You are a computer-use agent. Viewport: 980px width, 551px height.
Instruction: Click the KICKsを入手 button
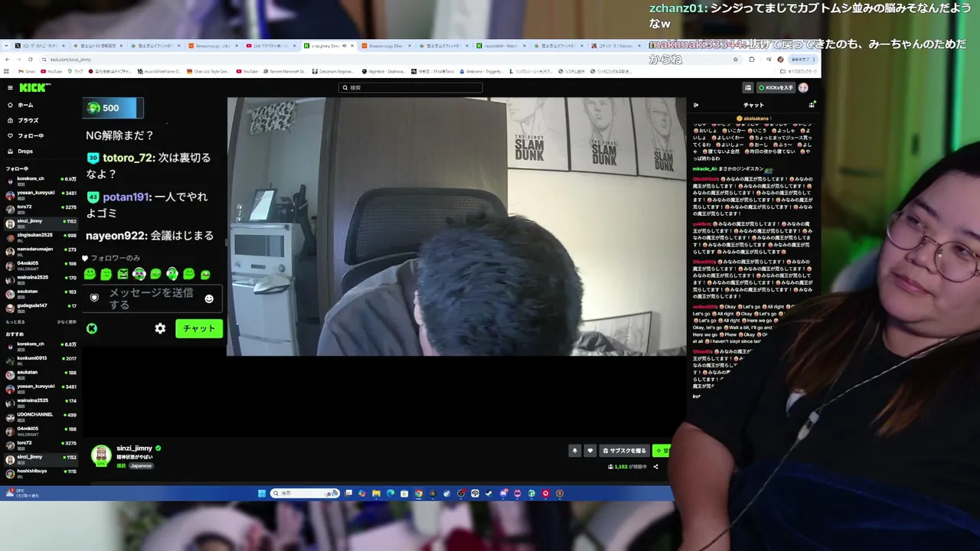pos(776,88)
